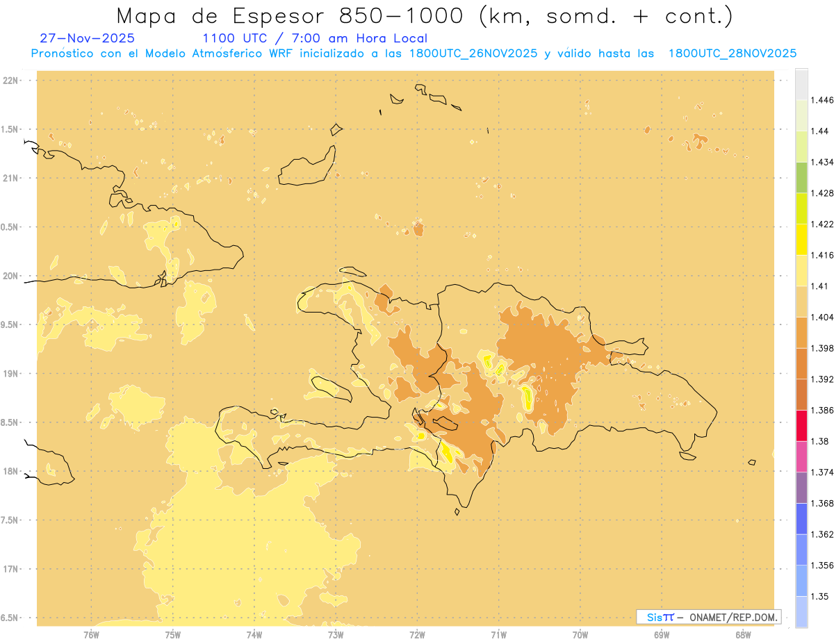Select the blue swatch between 1.362 and 1.368

click(801, 519)
